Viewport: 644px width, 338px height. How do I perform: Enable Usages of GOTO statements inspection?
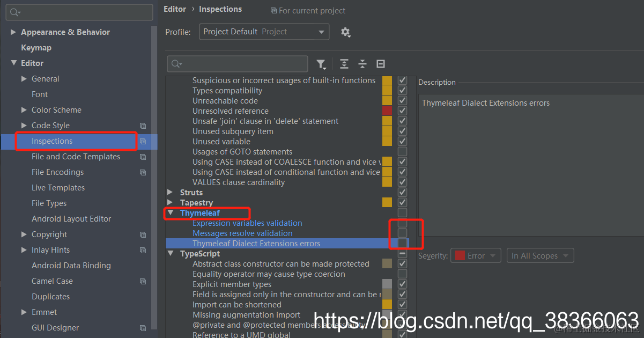coord(402,152)
